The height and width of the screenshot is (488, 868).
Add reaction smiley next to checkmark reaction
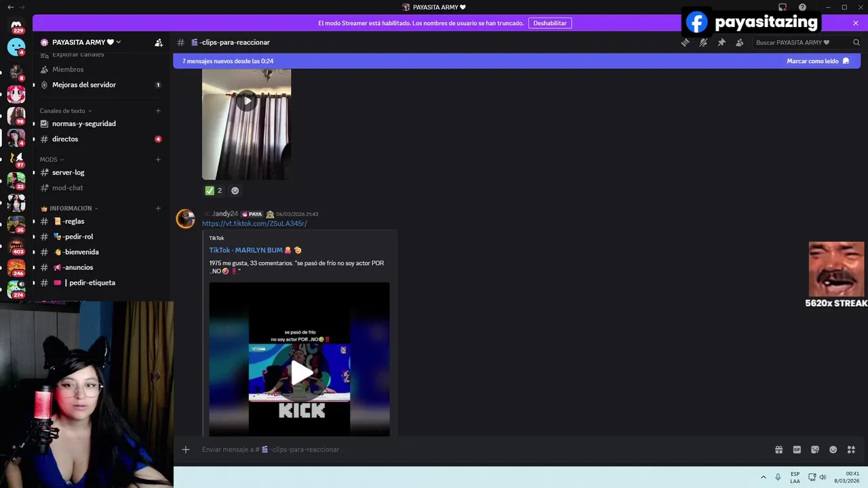(235, 190)
